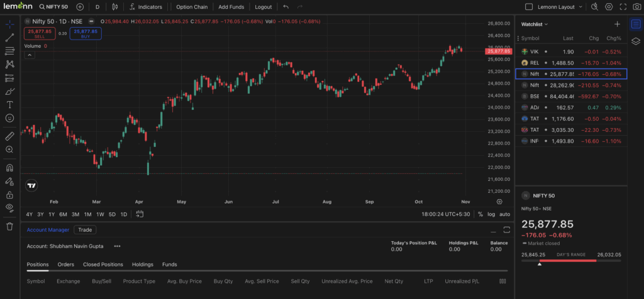Open the Orders tab
The height and width of the screenshot is (299, 644).
coord(66,264)
